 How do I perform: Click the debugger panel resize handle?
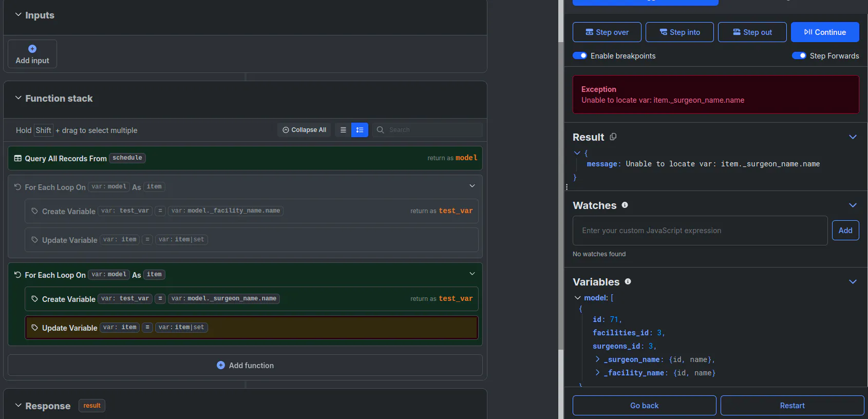pyautogui.click(x=567, y=187)
